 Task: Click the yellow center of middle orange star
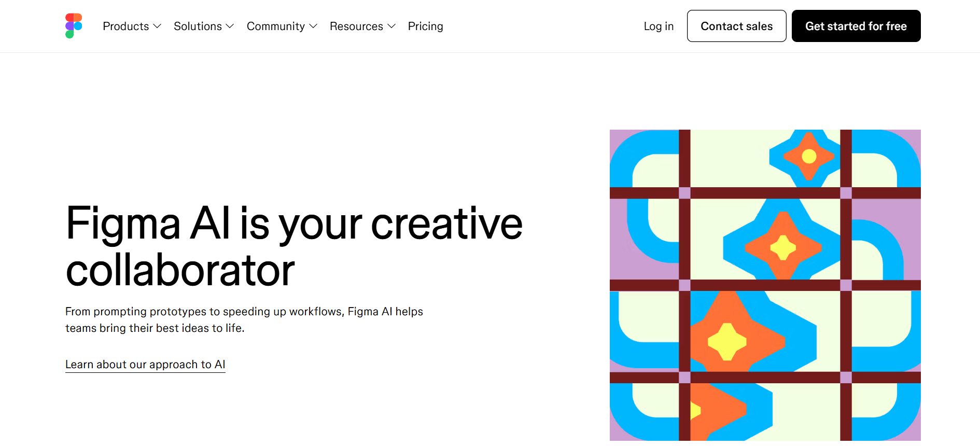click(x=783, y=247)
